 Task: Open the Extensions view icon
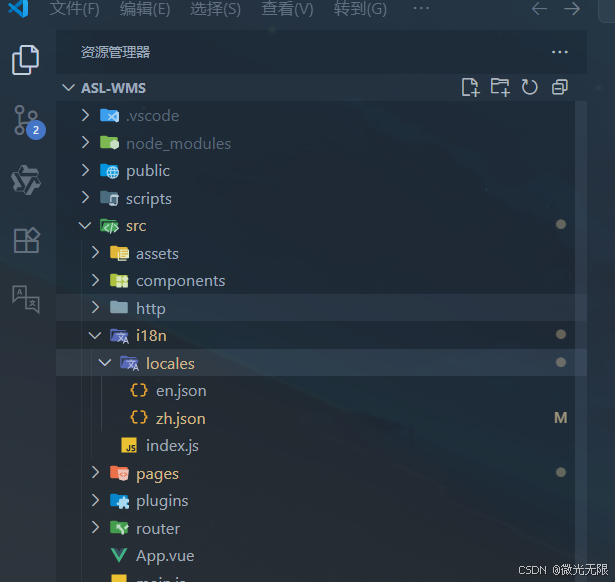26,240
